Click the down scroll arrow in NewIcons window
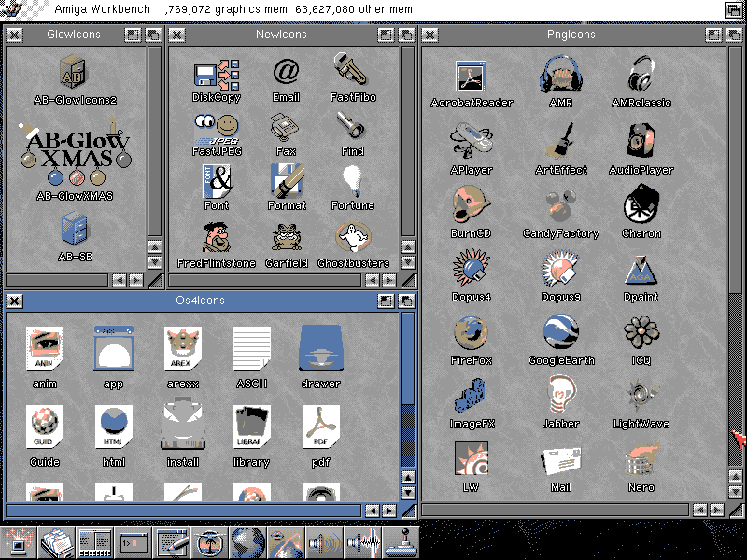 (407, 262)
